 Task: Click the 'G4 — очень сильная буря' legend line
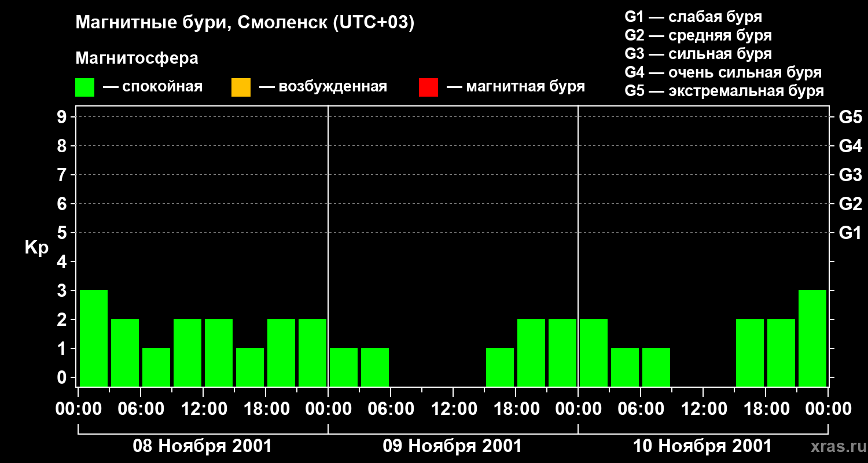coord(723,72)
